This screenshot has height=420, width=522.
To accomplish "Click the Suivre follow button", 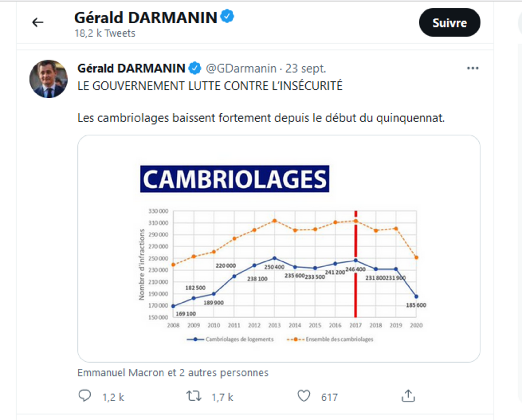I will 449,23.
